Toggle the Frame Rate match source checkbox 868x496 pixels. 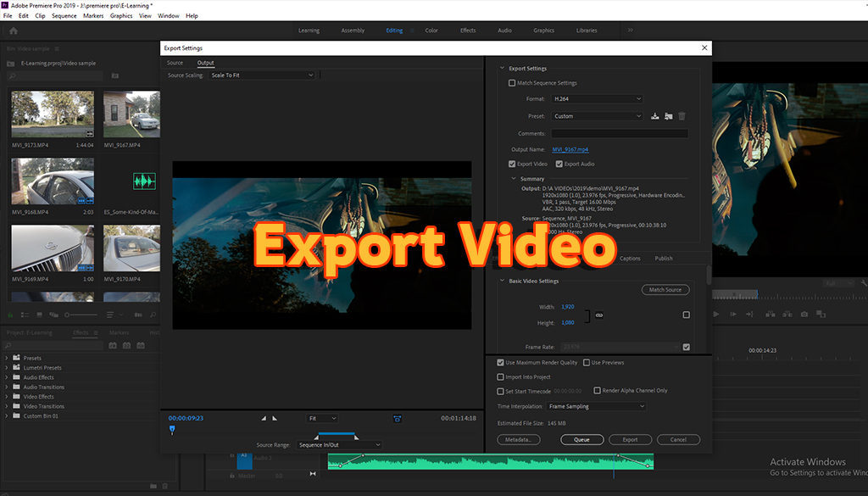click(687, 347)
